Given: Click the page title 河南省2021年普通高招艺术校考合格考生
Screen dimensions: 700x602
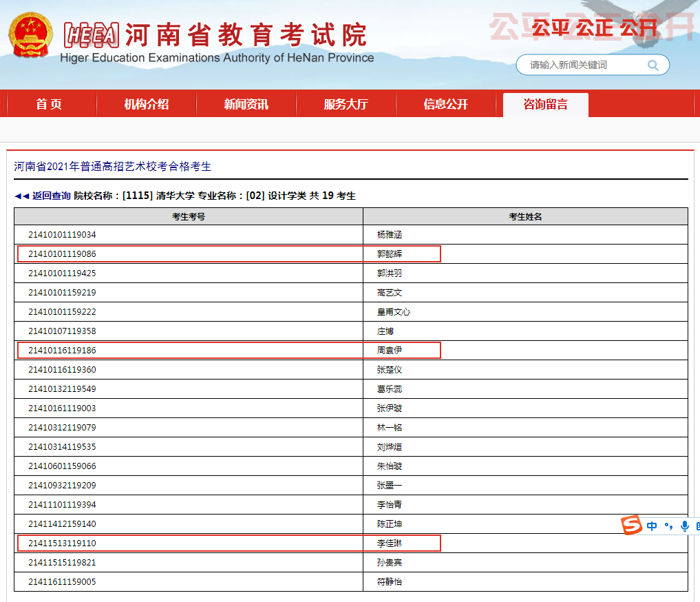Looking at the screenshot, I should coord(112,167).
